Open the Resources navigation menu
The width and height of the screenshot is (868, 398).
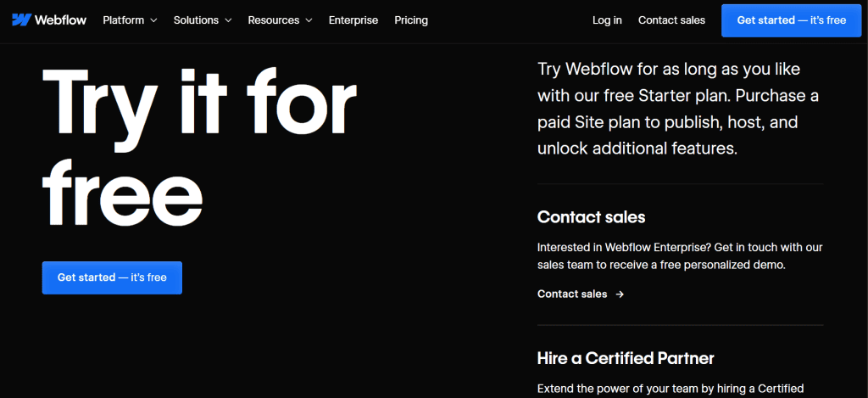(272, 20)
